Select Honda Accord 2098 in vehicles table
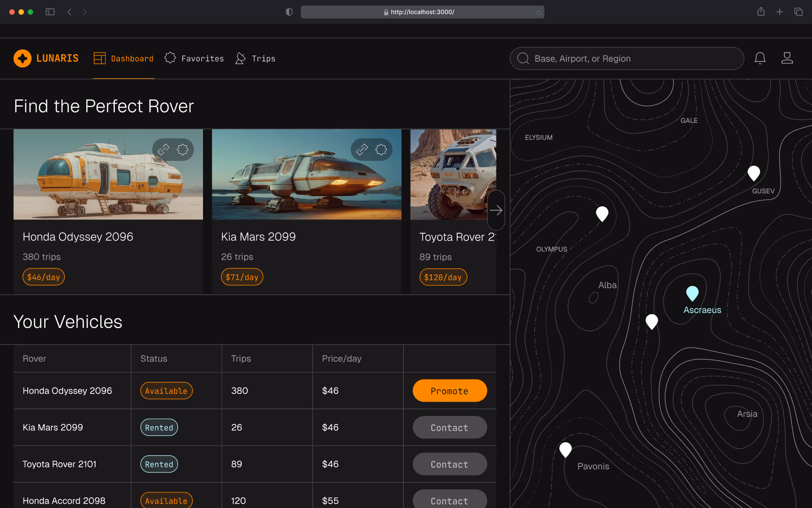Image resolution: width=812 pixels, height=508 pixels. (64, 501)
